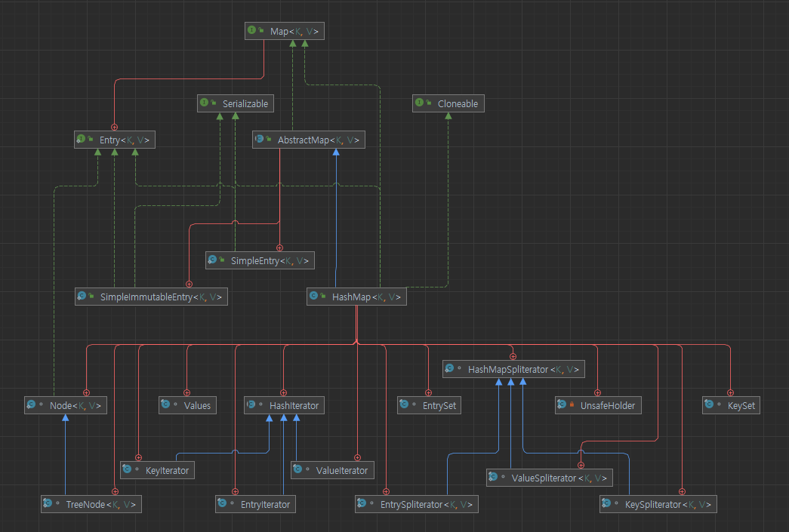This screenshot has height=532, width=789.
Task: Select the ValueIterator class node
Action: click(333, 470)
